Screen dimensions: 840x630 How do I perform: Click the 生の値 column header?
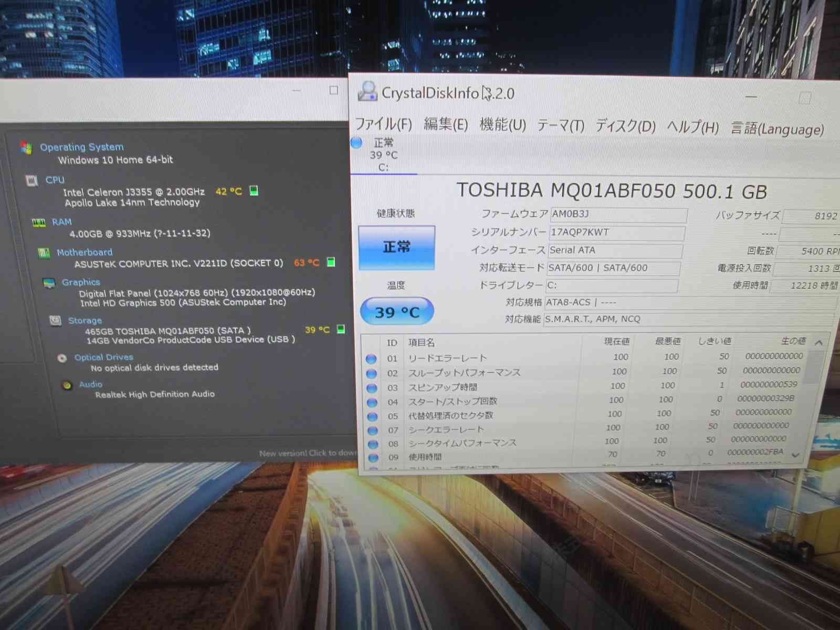click(x=793, y=341)
